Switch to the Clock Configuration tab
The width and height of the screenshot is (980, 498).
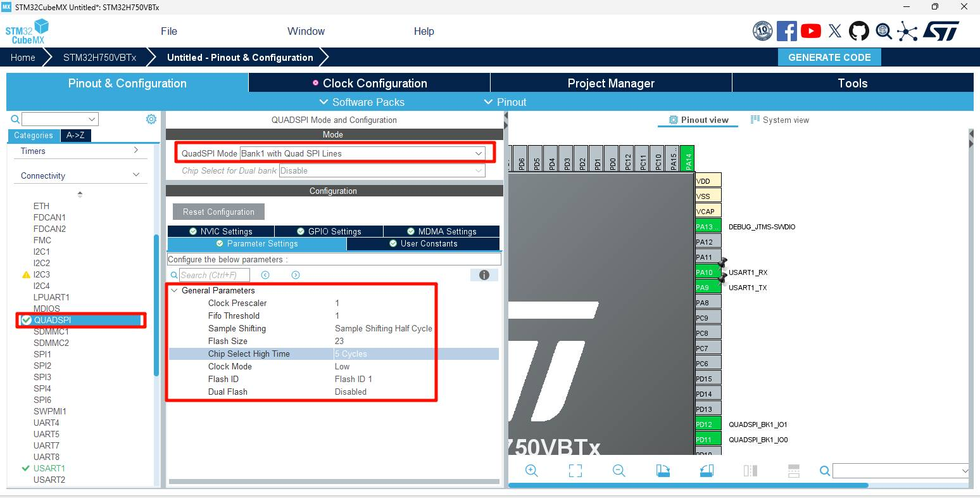370,83
